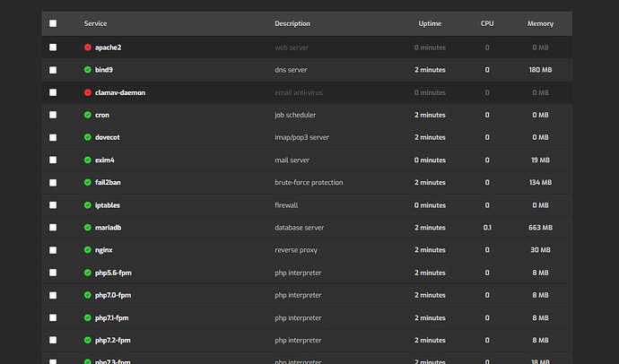
Task: Open the bind9 service entry
Action: [x=104, y=70]
